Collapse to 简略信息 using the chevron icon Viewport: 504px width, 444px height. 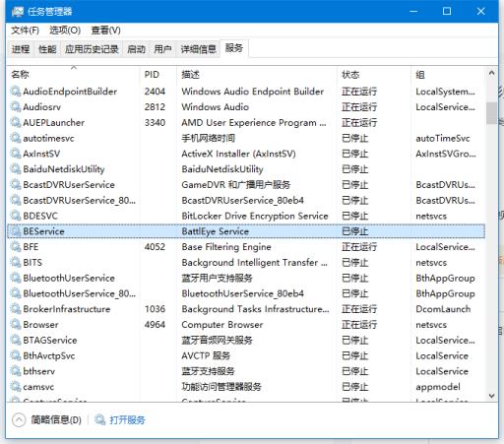point(19,419)
